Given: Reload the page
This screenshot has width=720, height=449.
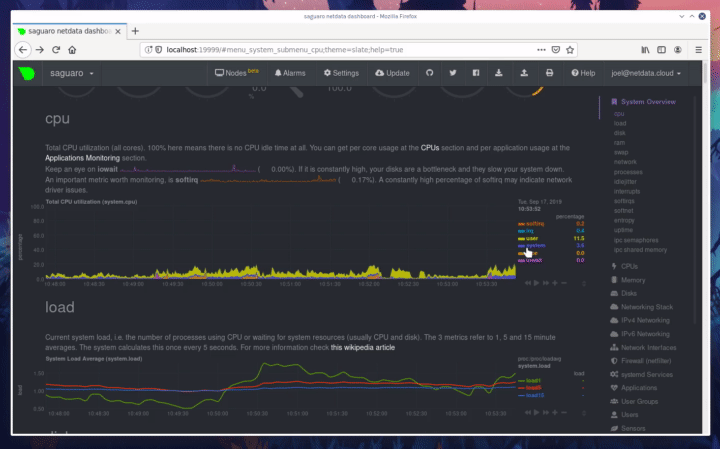Looking at the screenshot, I should [x=56, y=50].
